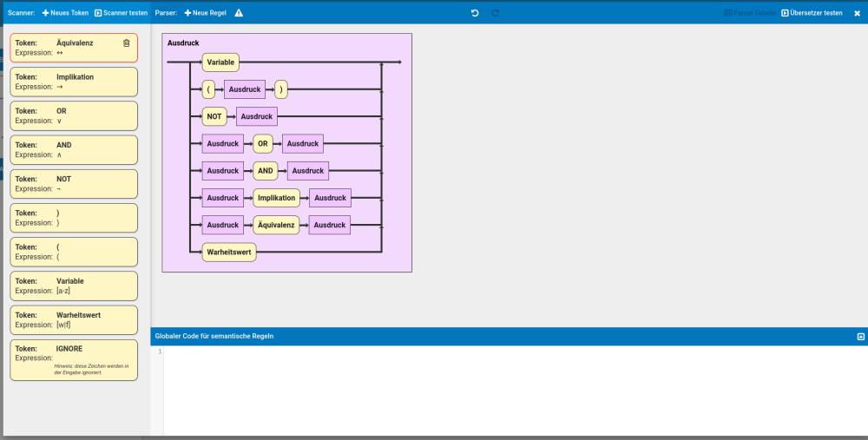Select the OR token card
The height and width of the screenshot is (440, 868).
tap(74, 115)
